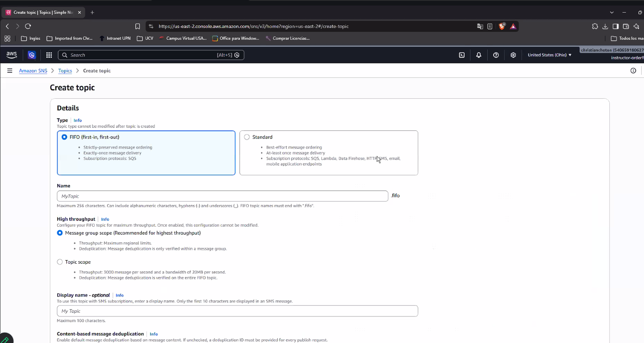Click the Brave Rewards triangle icon

513,26
